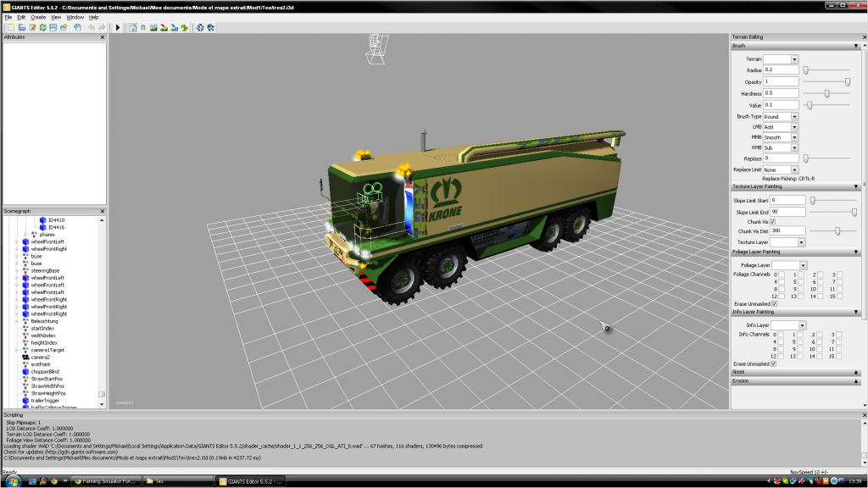Expand the Beleuchtung tree node
Viewport: 868px width, 488px height.
tap(17, 321)
